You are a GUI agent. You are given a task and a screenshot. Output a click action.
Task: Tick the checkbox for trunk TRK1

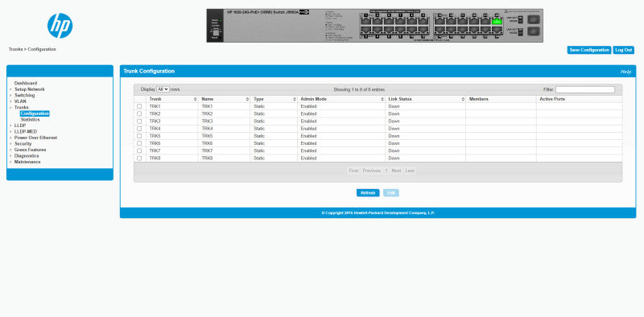pos(139,106)
